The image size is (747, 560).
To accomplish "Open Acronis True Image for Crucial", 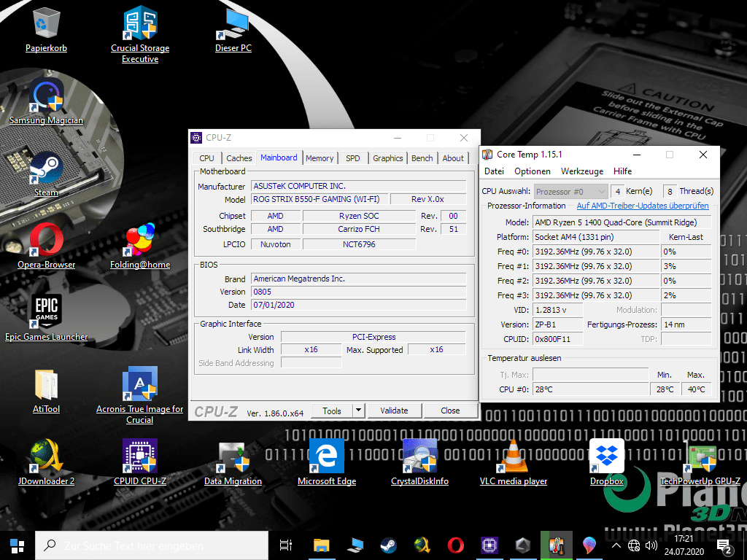I will point(140,395).
